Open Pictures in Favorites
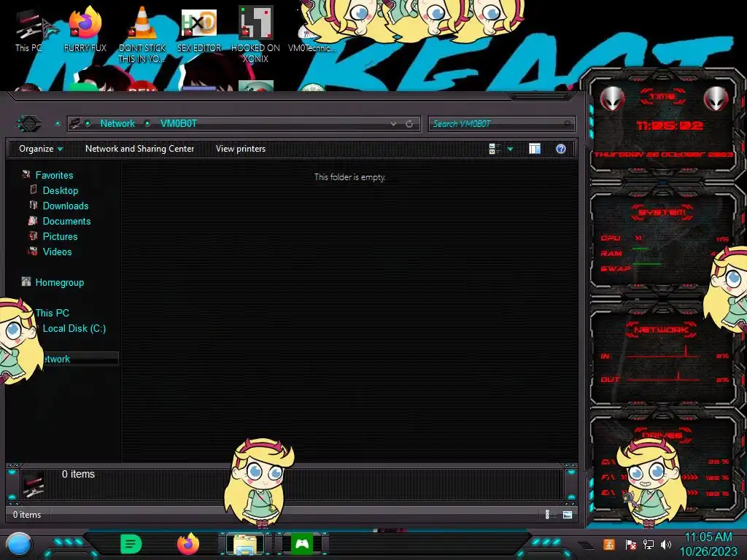747x560 pixels. click(x=60, y=236)
